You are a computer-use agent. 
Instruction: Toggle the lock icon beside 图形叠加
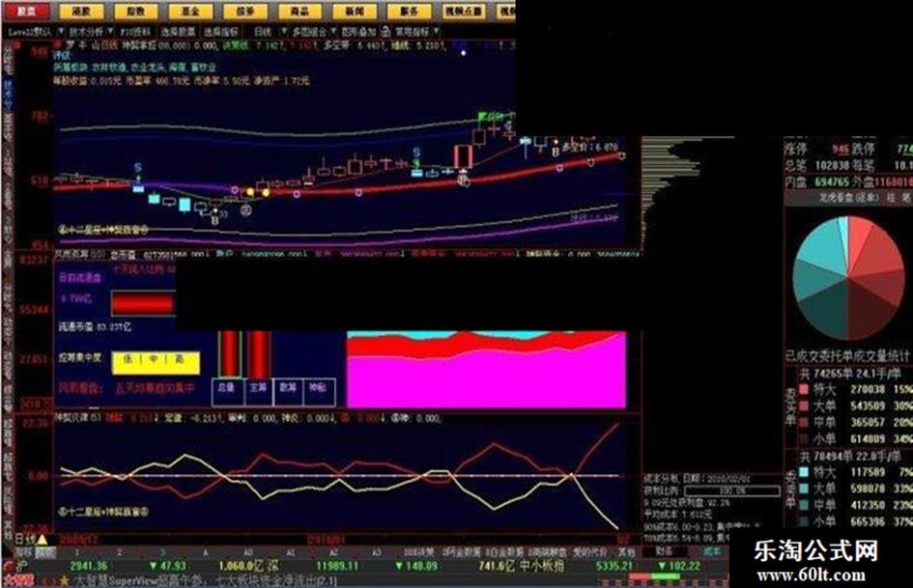pos(385,32)
